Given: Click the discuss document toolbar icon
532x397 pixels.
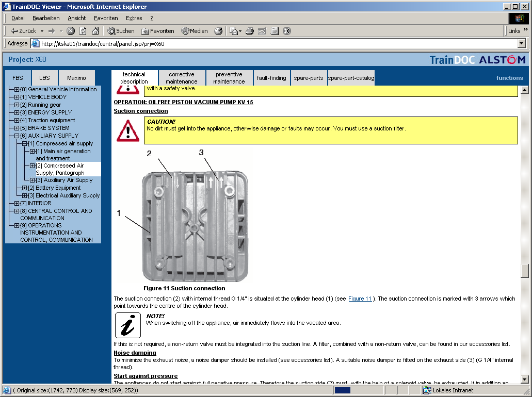Looking at the screenshot, I should click(275, 31).
